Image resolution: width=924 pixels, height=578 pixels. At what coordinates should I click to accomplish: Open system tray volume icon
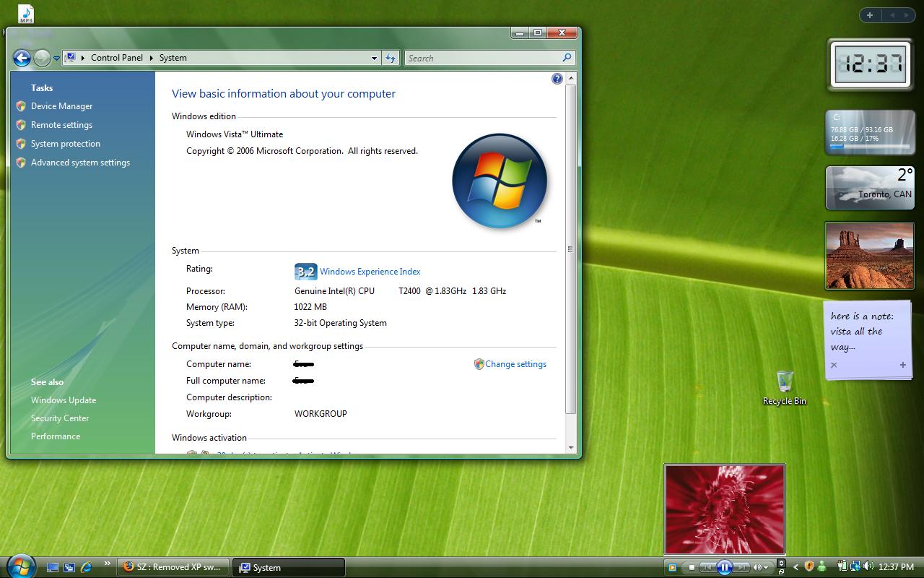tap(868, 567)
